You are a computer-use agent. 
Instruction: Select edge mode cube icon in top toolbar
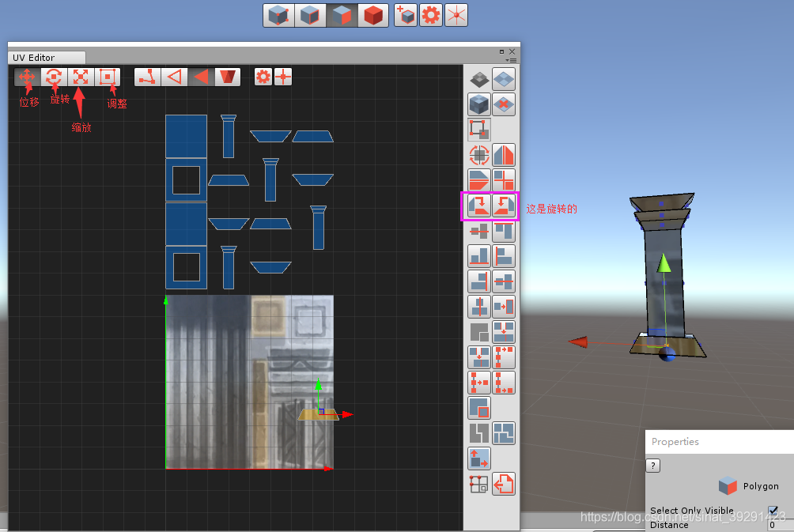pyautogui.click(x=310, y=15)
